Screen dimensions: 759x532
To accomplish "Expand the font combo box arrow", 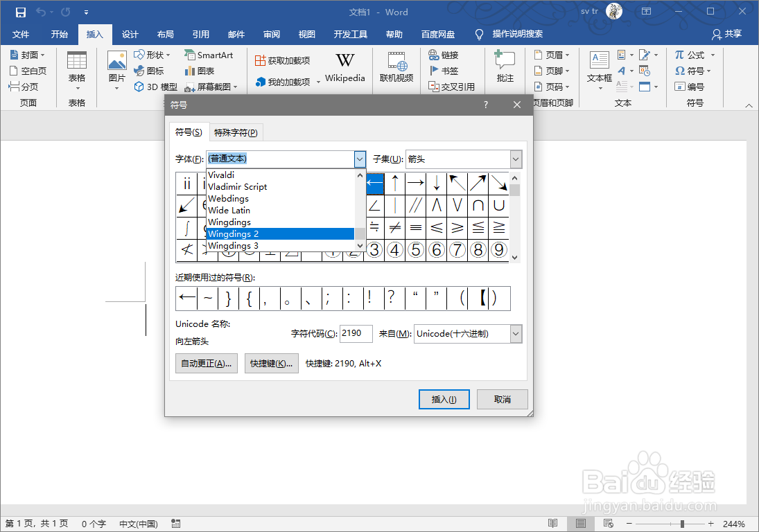I will (360, 159).
